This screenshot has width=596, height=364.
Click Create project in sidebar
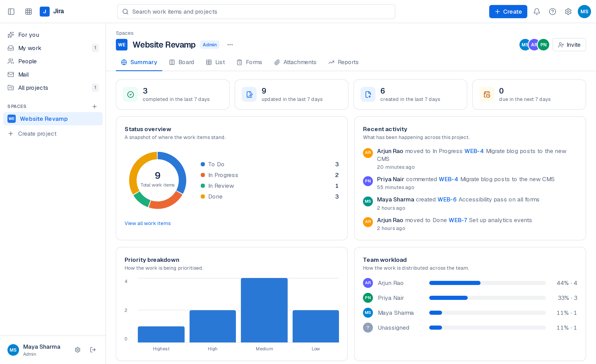point(53,134)
